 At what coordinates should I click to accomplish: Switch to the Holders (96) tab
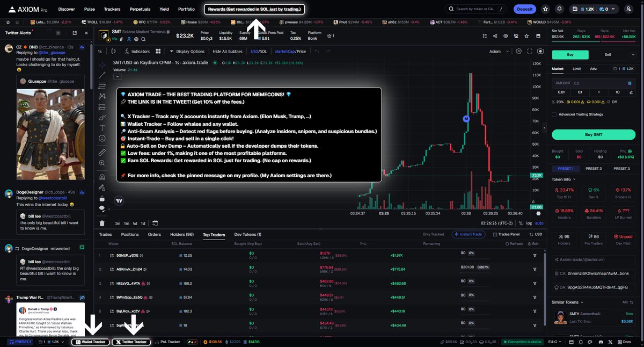point(182,234)
